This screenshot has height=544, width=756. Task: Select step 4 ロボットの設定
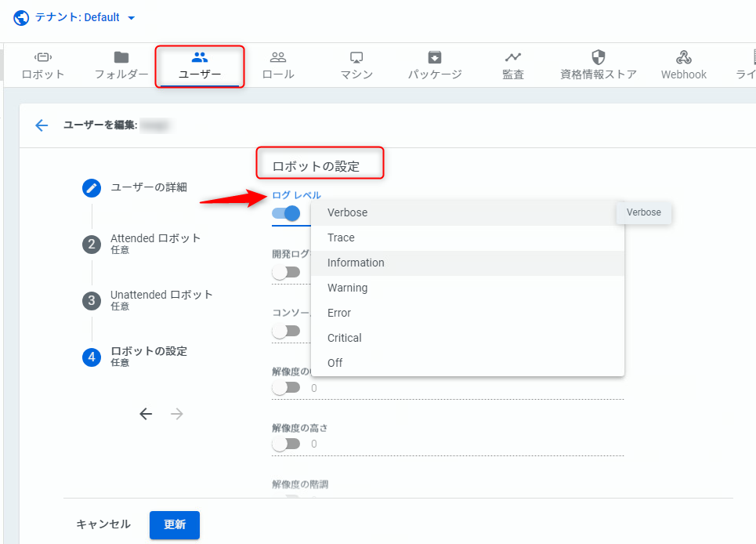coord(135,357)
